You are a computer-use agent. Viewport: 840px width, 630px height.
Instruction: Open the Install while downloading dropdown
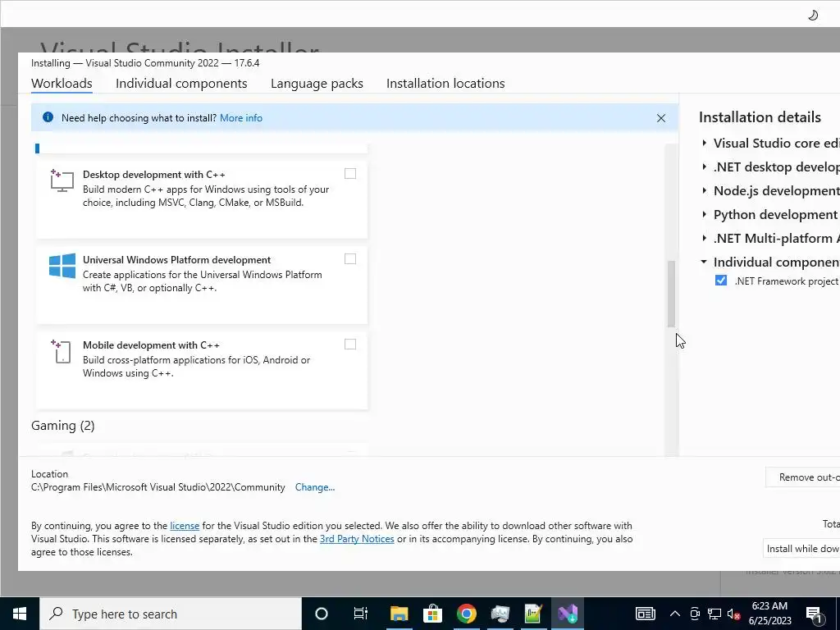click(801, 549)
